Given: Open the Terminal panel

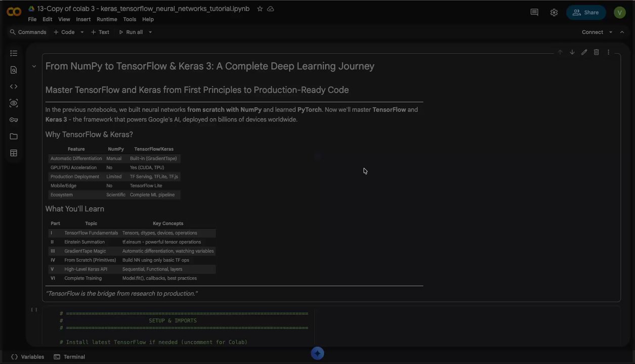Looking at the screenshot, I should click(69, 357).
